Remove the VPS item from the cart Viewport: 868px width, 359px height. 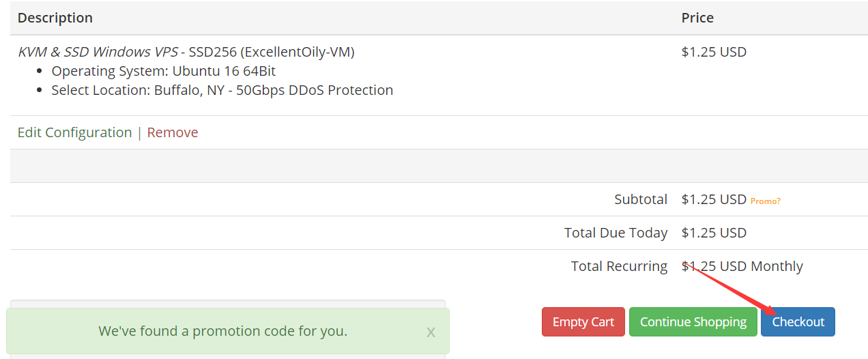tap(173, 132)
